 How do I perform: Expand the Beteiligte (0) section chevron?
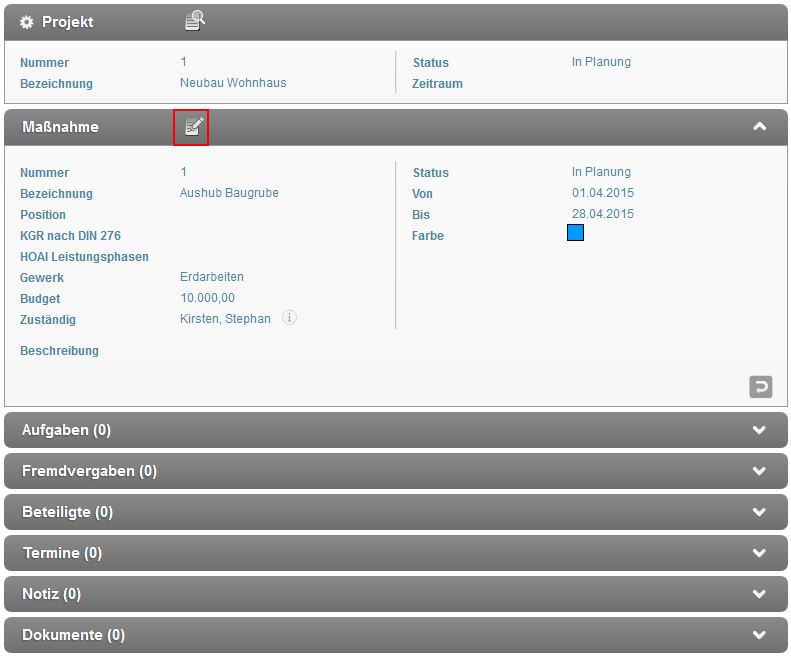[x=759, y=512]
